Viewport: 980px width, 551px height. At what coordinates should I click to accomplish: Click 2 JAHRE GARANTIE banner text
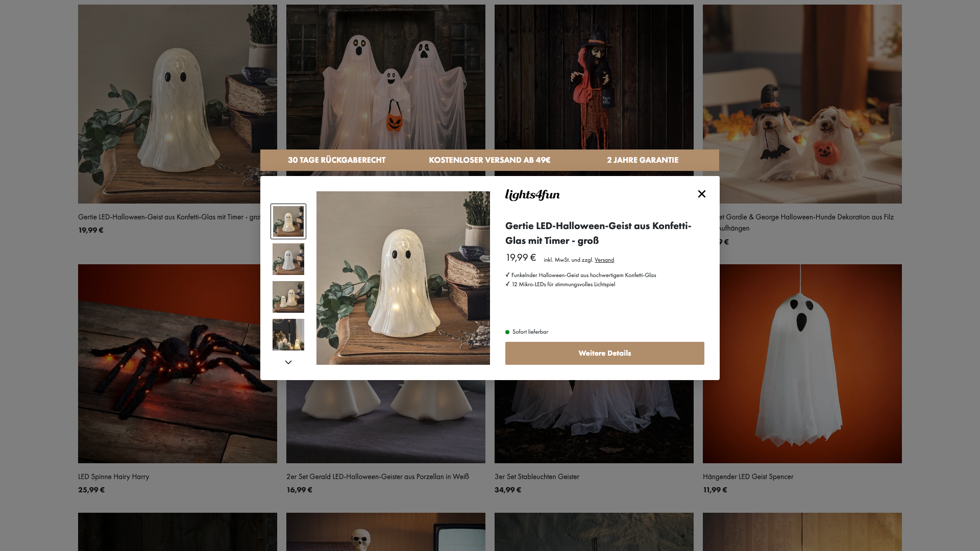pyautogui.click(x=643, y=160)
